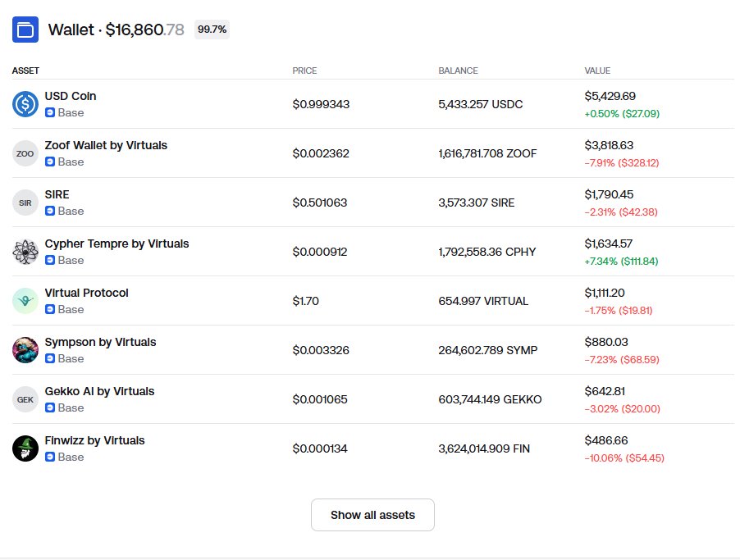Screen dimensions: 740x560
Task: Click Base network icon under Gekko AI
Action: click(50, 407)
